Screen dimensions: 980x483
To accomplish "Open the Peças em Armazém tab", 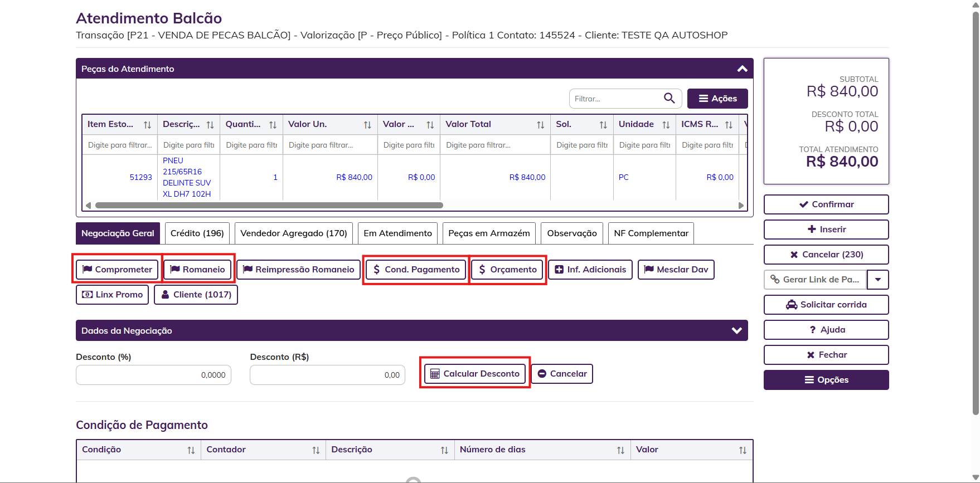I will click(x=489, y=233).
